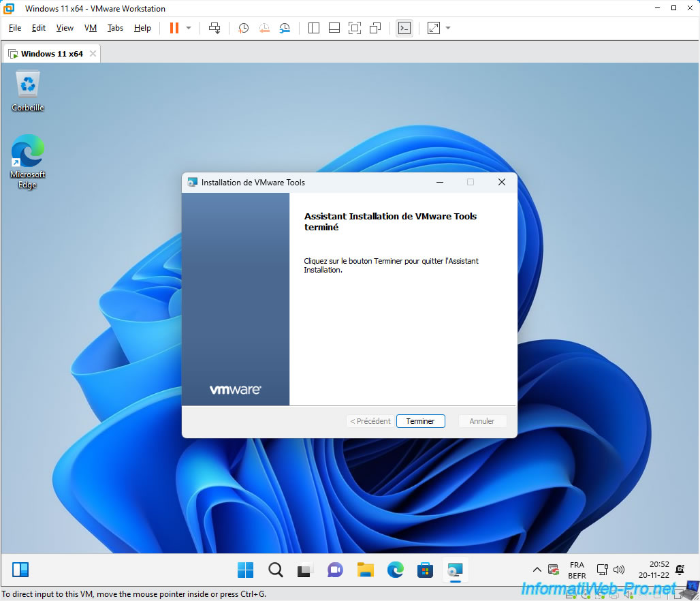Click Send Ctrl+Alt+Del toolbar icon

(x=214, y=28)
